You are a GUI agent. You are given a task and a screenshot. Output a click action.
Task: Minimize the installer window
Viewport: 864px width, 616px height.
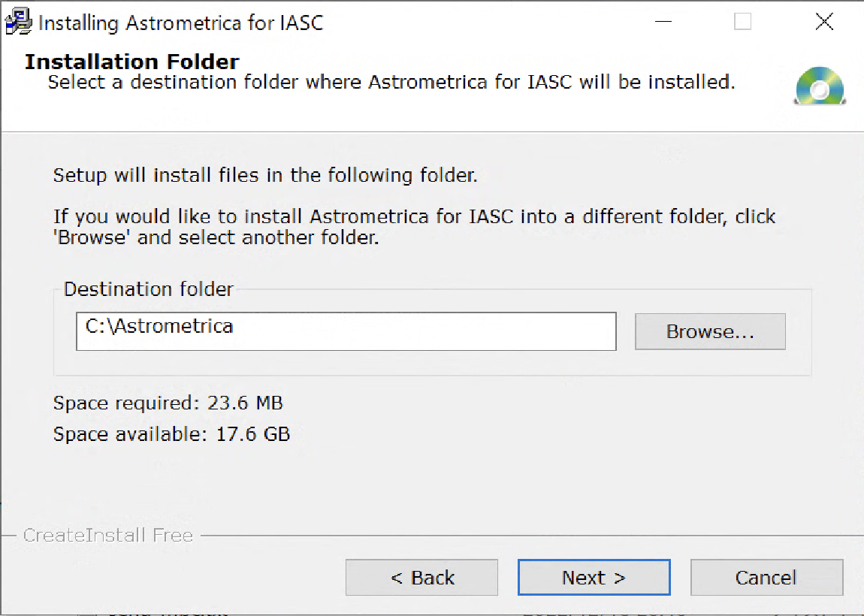click(663, 22)
